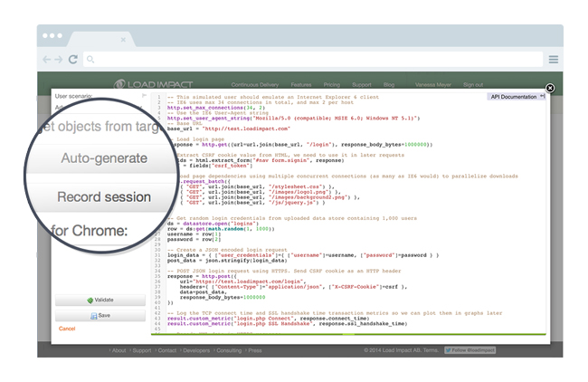Click the Record session button
Image resolution: width=588 pixels, height=382 pixels.
click(104, 197)
